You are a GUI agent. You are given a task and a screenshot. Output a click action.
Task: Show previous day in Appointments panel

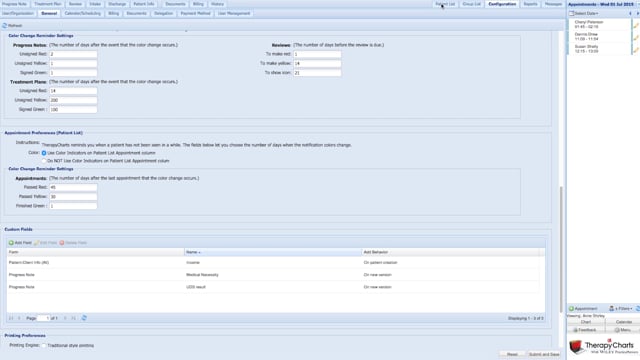pyautogui.click(x=630, y=13)
